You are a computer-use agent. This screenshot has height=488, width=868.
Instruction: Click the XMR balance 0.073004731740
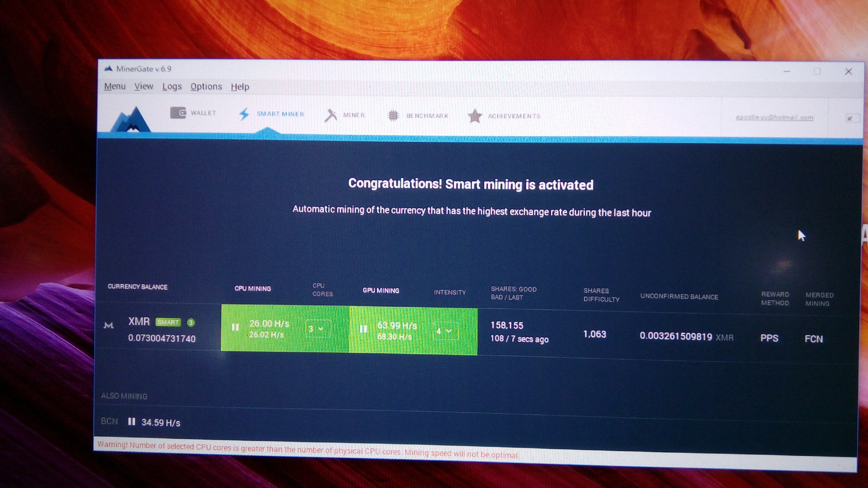coord(162,339)
